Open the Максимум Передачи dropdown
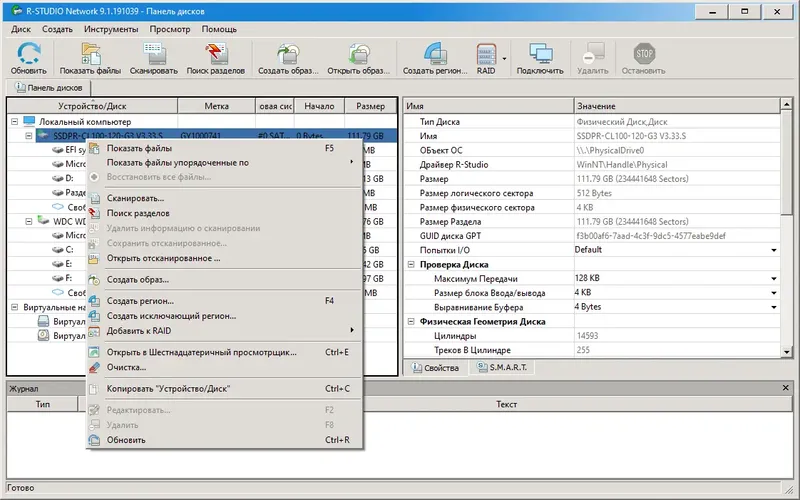 pyautogui.click(x=773, y=279)
